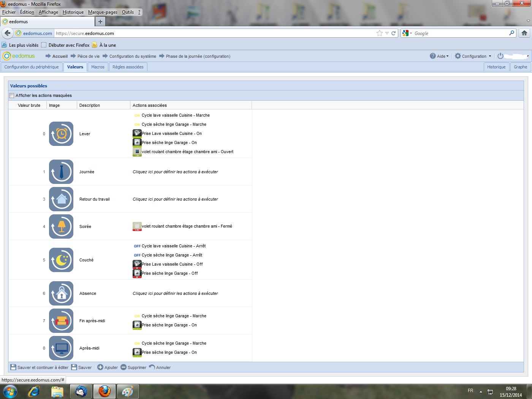Viewport: 532px width, 399px height.
Task: Click the Sauver button
Action: [82, 367]
